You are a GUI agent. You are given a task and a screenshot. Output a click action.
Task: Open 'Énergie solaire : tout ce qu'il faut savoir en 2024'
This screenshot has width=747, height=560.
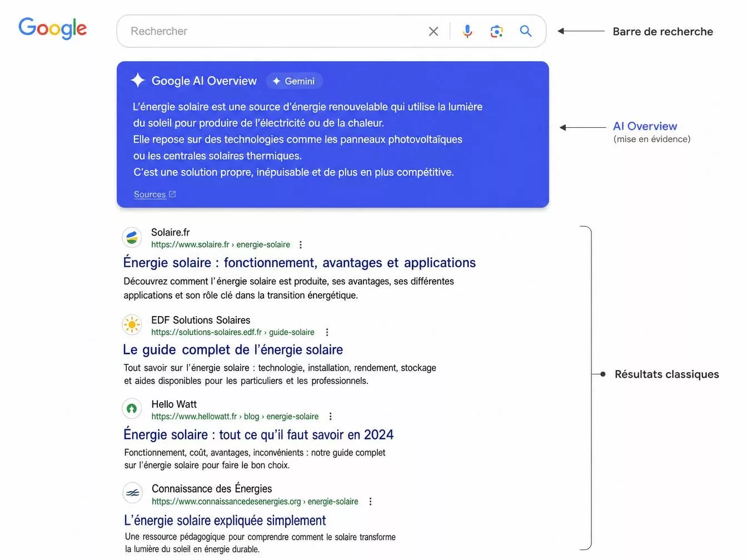pyautogui.click(x=258, y=434)
